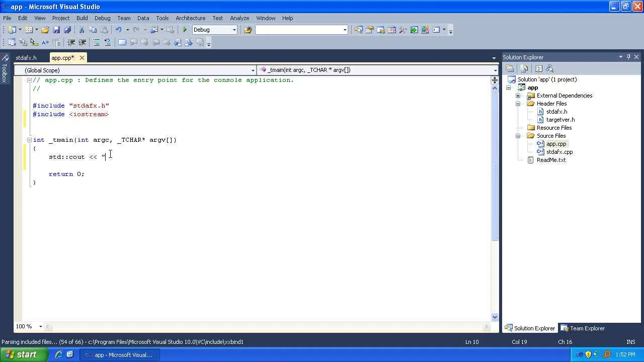Click the Copy toolbar icon
Image resolution: width=644 pixels, height=362 pixels.
(x=93, y=30)
